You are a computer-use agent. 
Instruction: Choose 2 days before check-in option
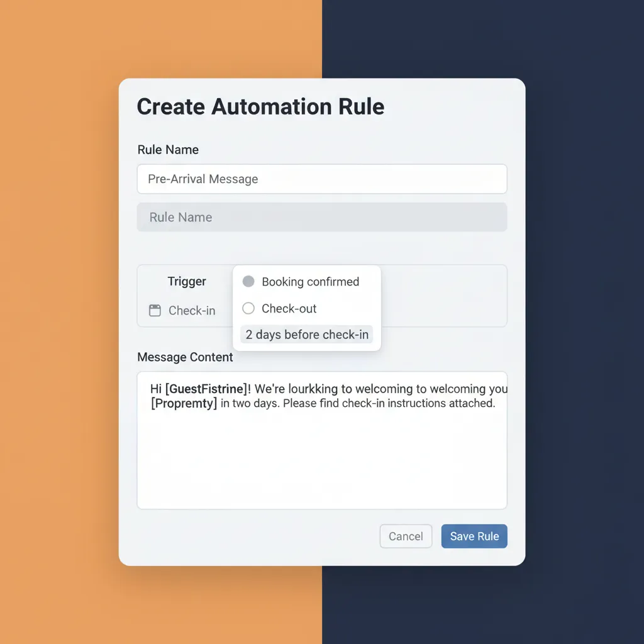(x=307, y=335)
